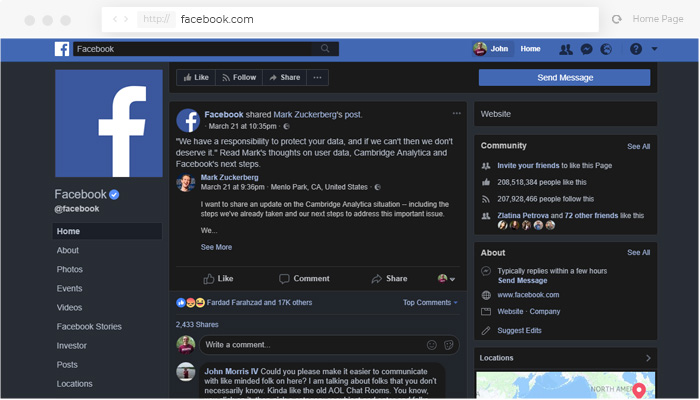The height and width of the screenshot is (400, 700).
Task: Click 72 other friends link
Action: click(592, 216)
